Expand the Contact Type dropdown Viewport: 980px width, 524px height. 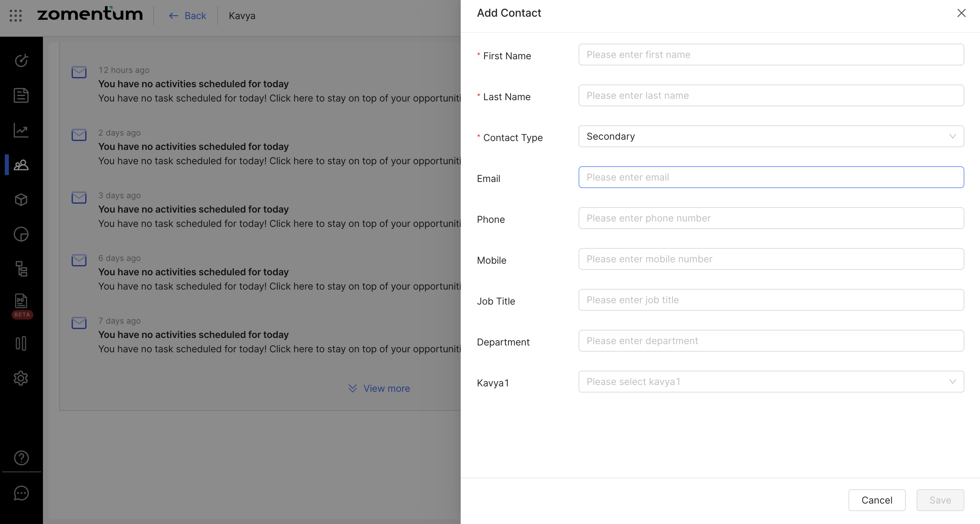[771, 137]
